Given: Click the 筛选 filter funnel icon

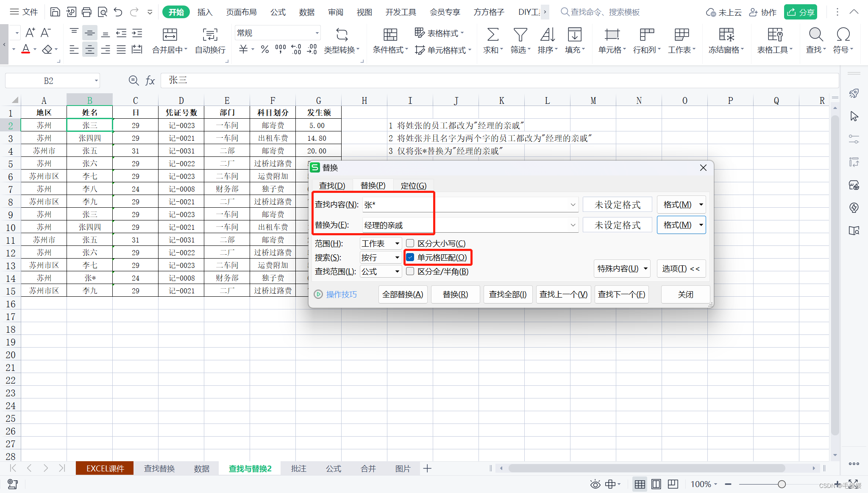Looking at the screenshot, I should coord(520,35).
